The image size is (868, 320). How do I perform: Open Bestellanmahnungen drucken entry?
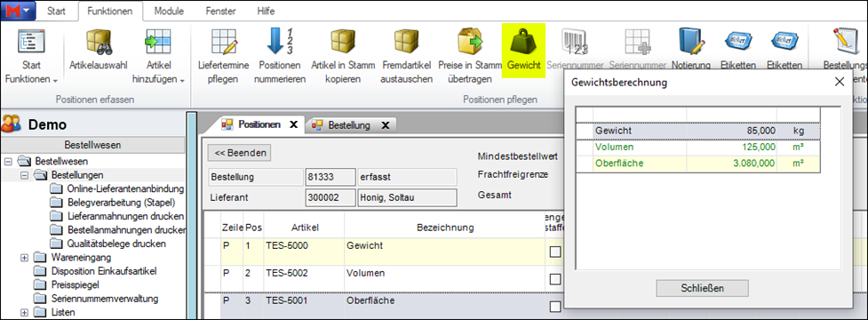point(126,229)
